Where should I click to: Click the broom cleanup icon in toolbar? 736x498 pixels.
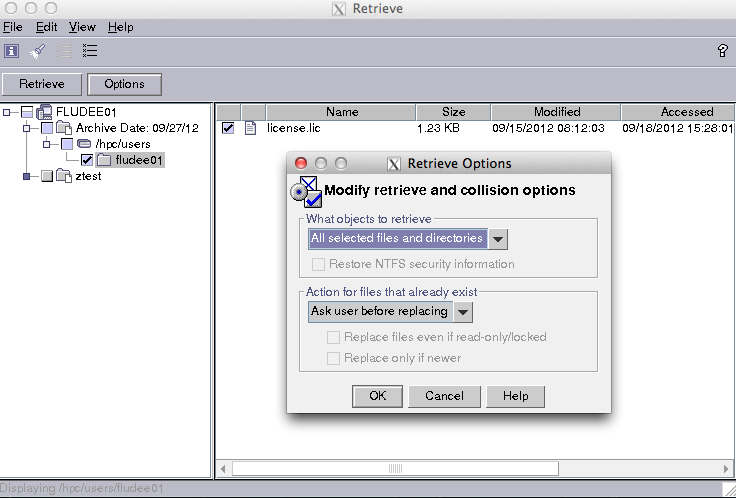pyautogui.click(x=38, y=51)
